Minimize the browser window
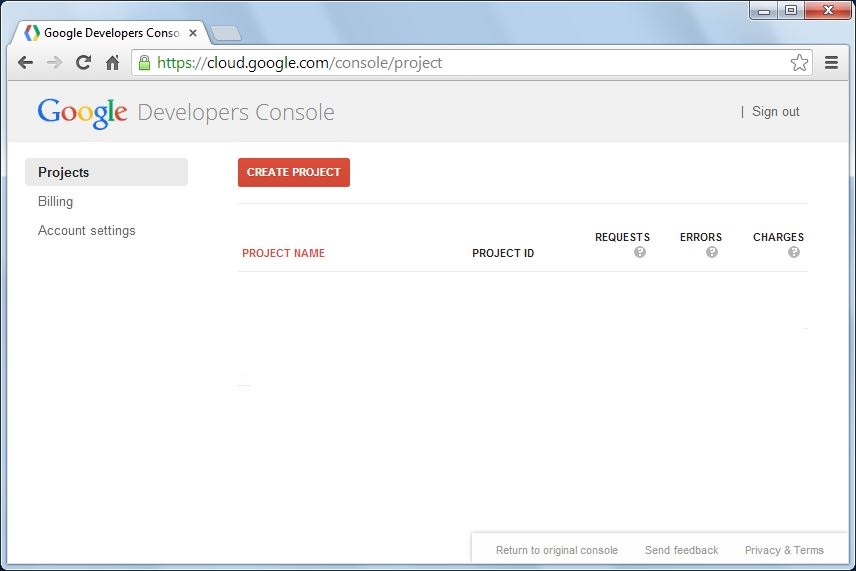Image resolution: width=856 pixels, height=571 pixels. point(764,11)
